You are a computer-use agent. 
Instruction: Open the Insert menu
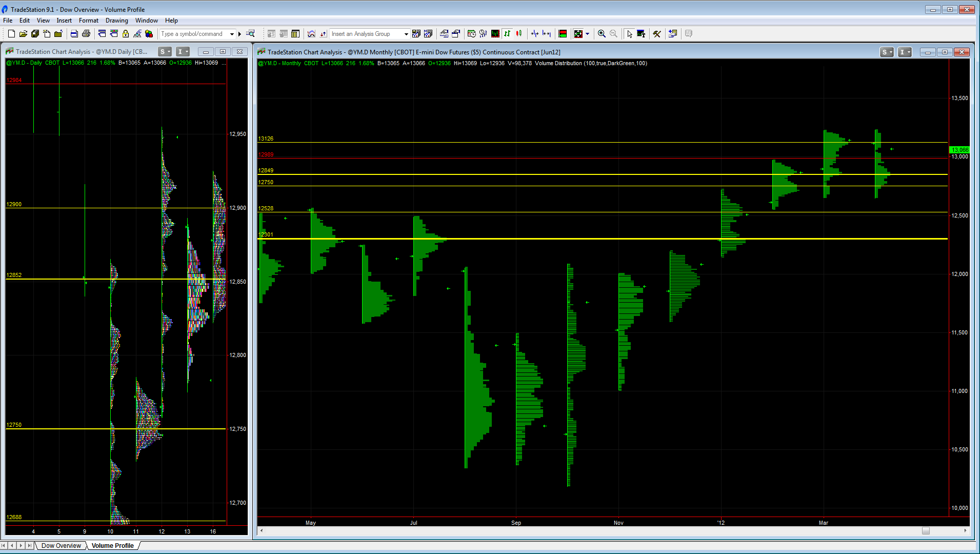point(64,21)
